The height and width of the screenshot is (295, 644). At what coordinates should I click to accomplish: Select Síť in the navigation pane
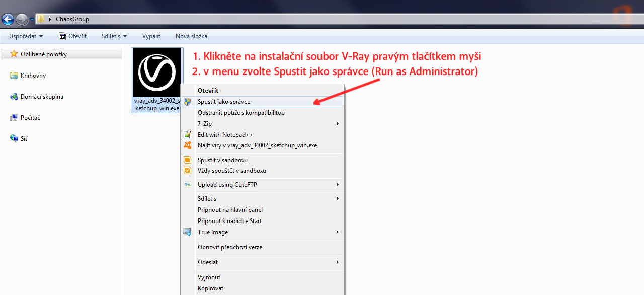tap(24, 138)
